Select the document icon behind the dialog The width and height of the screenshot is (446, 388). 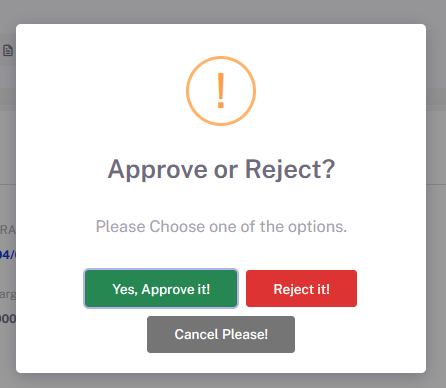pos(8,51)
